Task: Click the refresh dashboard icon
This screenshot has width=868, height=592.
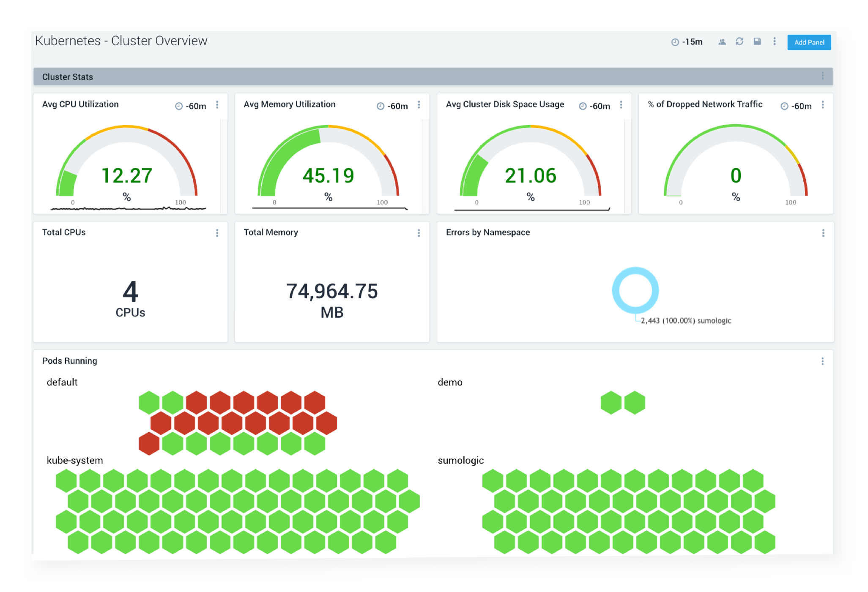Action: (x=739, y=41)
